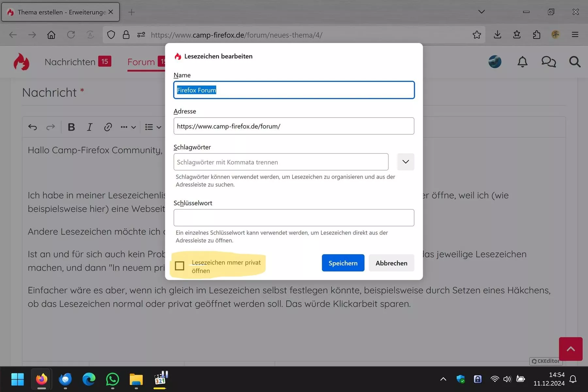Enable 'Lesezeichen immer privat öffnen' checkbox
588x392 pixels.
click(180, 266)
